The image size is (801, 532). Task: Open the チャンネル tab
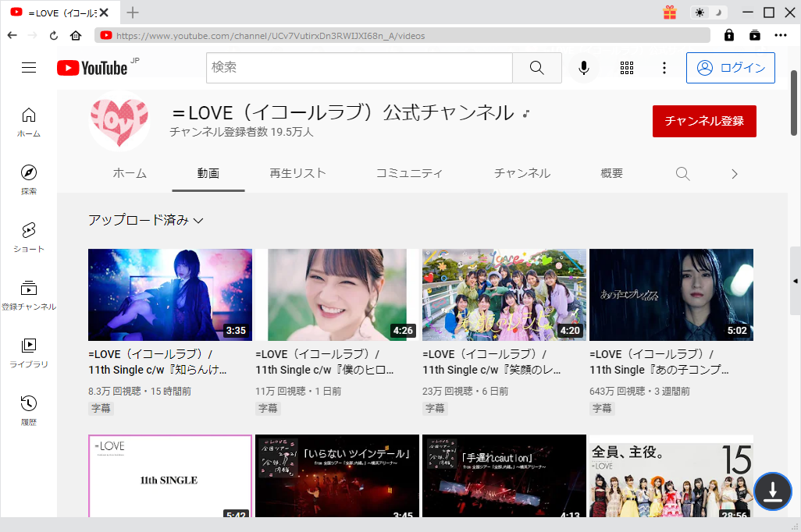(522, 174)
